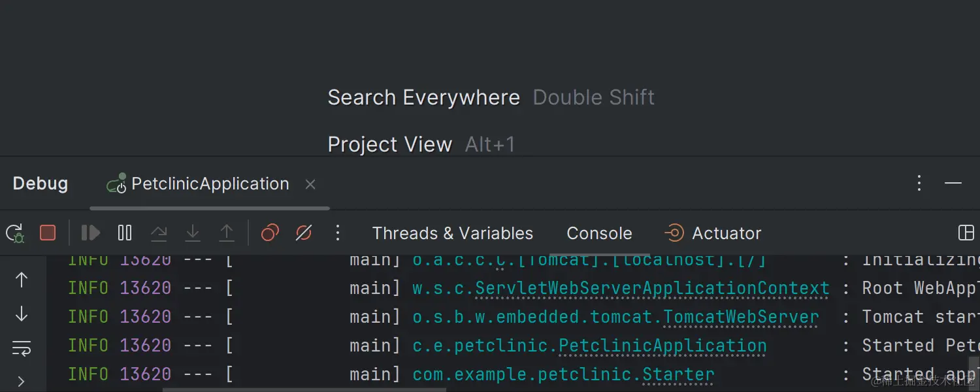This screenshot has width=980, height=392.
Task: Open the TomcatWebServer class link
Action: click(x=741, y=316)
